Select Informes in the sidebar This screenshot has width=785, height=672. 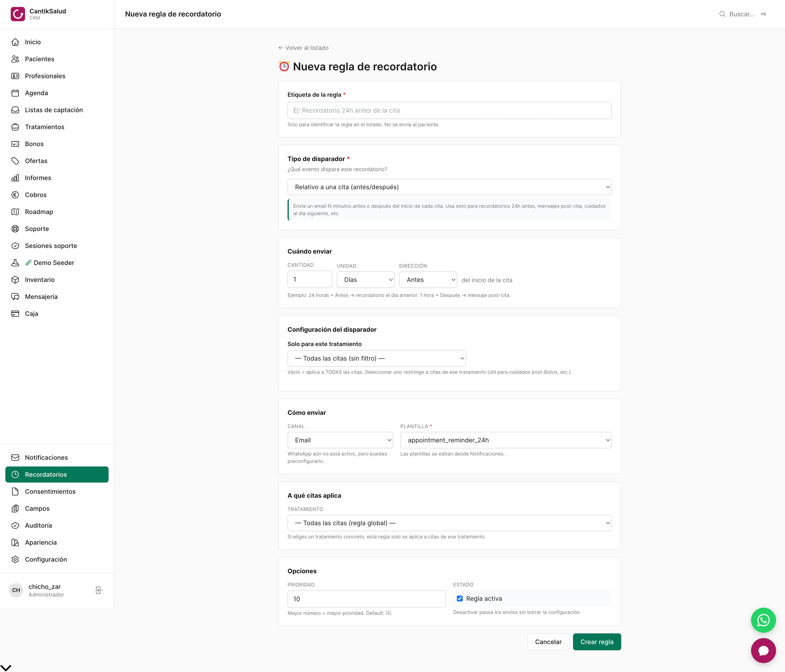click(x=57, y=178)
